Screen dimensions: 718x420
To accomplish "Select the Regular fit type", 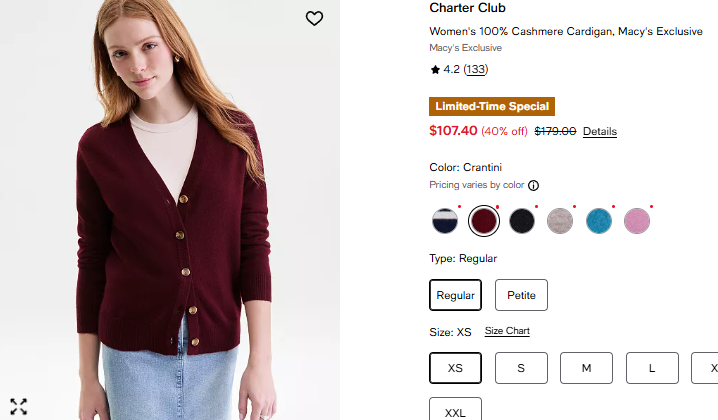I will 455,295.
